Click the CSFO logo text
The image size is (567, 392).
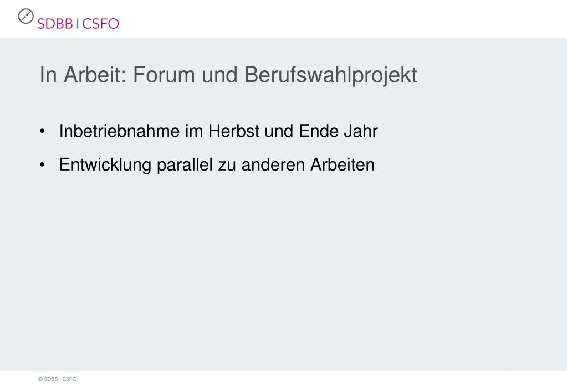(x=100, y=24)
